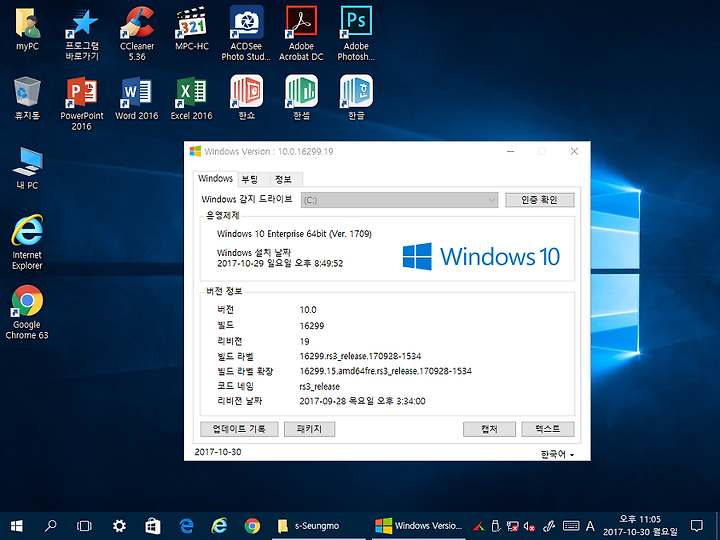Click the Windows 10 Enterprise 64bit text
Screen dimensions: 720x540
294,234
